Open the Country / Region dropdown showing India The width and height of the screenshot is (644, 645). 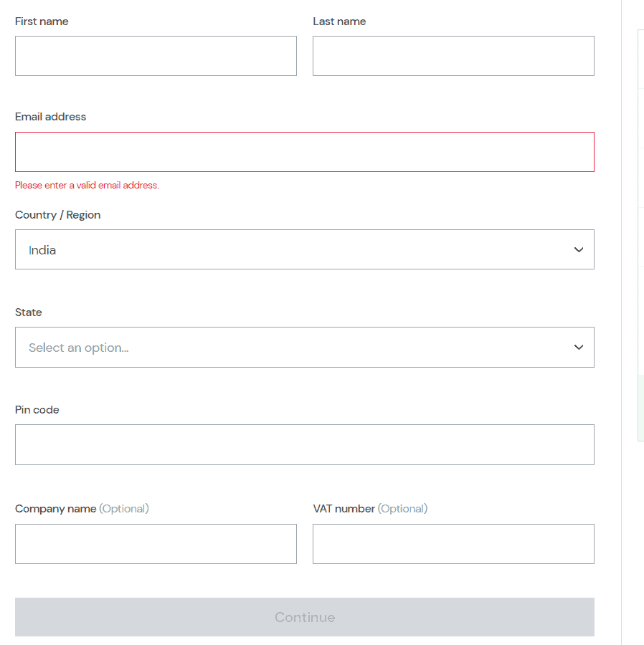tap(305, 249)
